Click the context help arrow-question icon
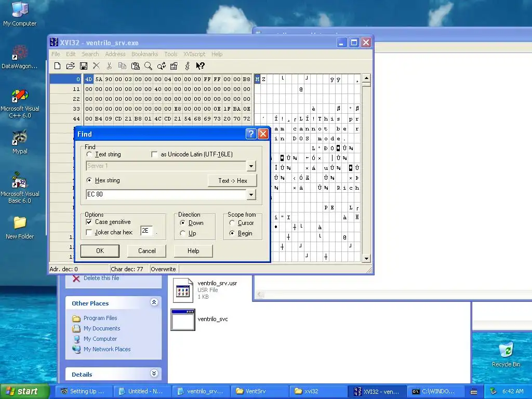Screen dimensions: 532x399 point(200,66)
